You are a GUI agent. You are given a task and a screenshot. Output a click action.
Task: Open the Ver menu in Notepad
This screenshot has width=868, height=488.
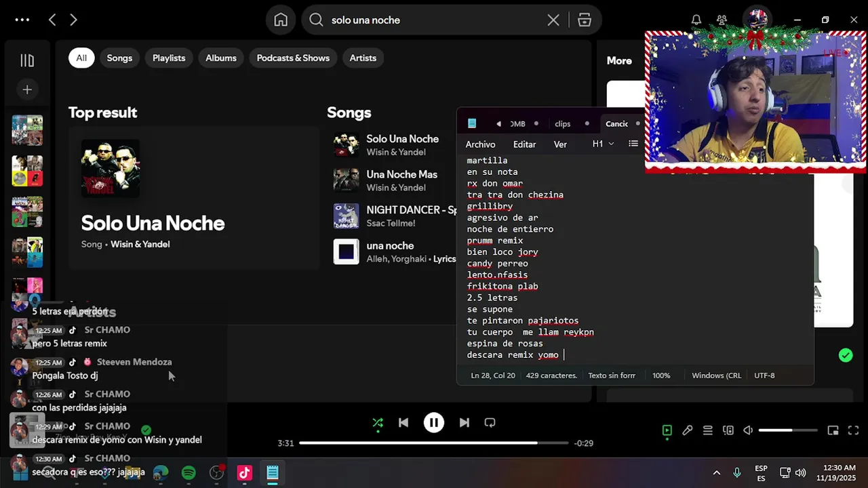560,144
